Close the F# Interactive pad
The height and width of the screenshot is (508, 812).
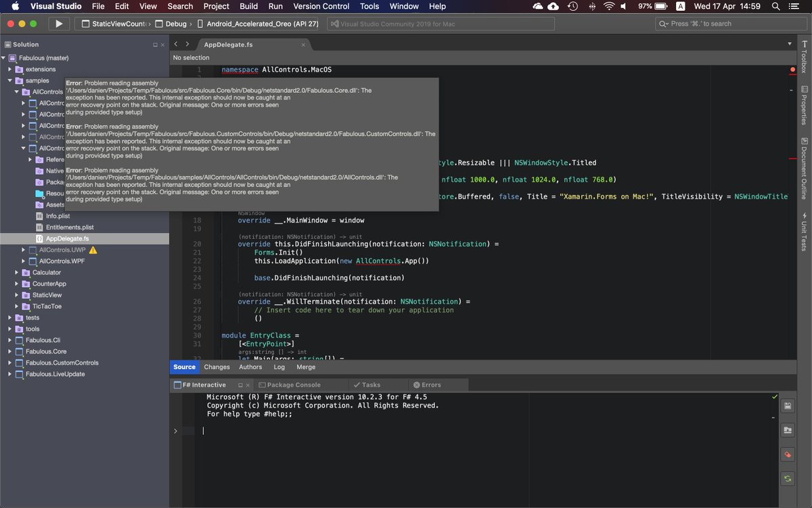(x=246, y=385)
